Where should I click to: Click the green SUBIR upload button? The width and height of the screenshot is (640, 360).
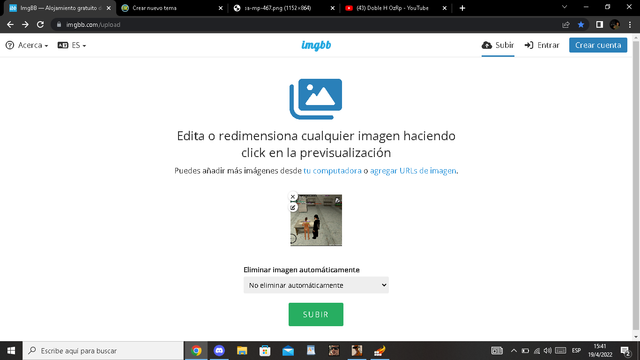tap(316, 314)
